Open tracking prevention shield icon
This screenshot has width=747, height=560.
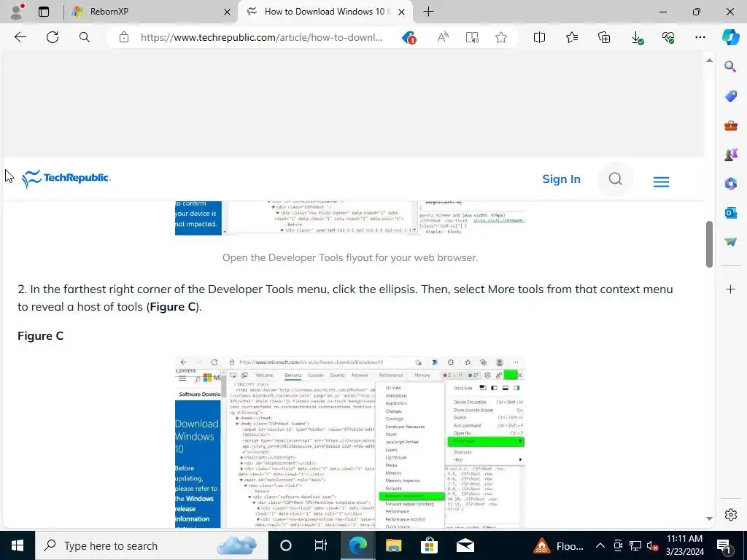[409, 37]
